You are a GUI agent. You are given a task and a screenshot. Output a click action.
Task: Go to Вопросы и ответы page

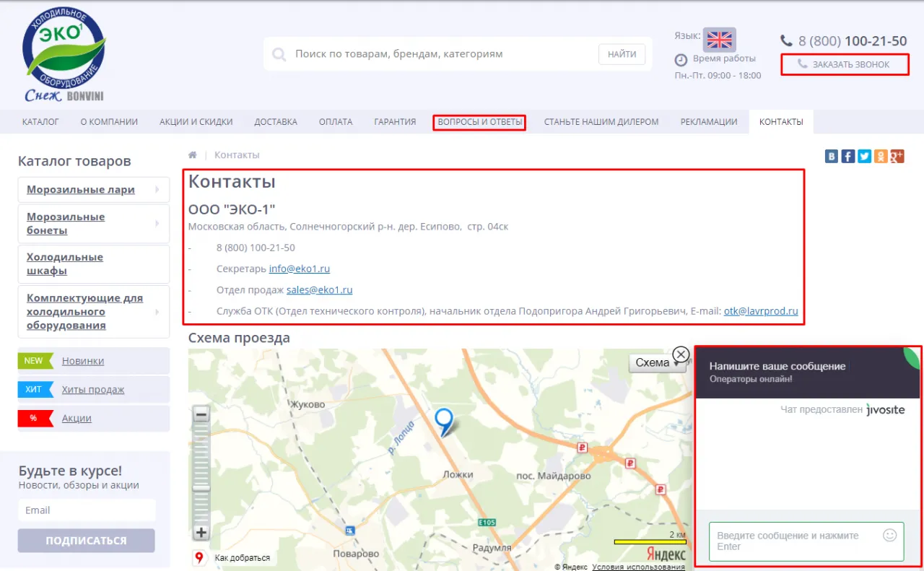tap(479, 122)
